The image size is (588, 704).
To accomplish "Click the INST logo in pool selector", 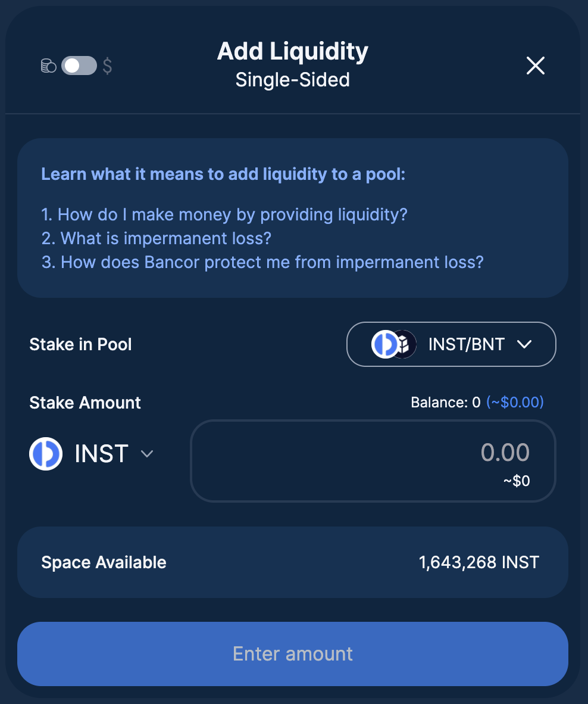I will 384,344.
